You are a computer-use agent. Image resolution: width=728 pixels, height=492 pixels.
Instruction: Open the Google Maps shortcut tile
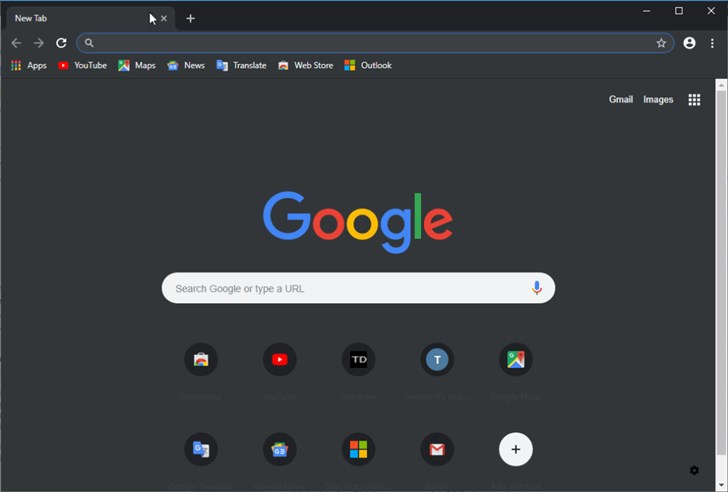click(x=516, y=360)
